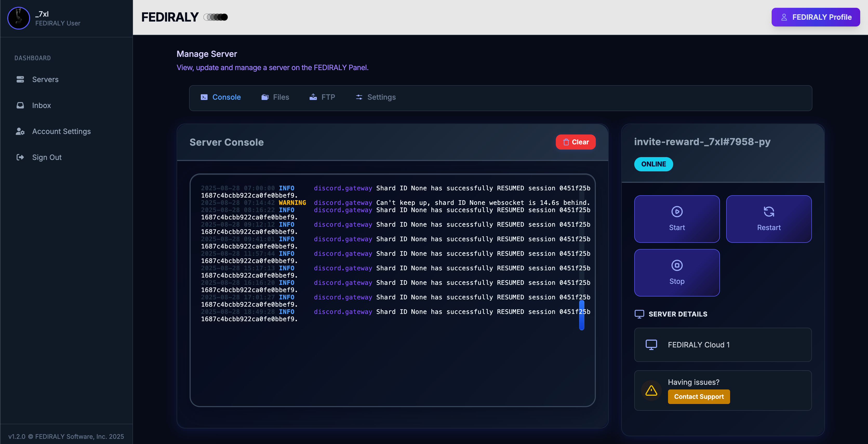Screen dimensions: 868x444
Task: Click the Server Console heading
Action: [x=226, y=143]
